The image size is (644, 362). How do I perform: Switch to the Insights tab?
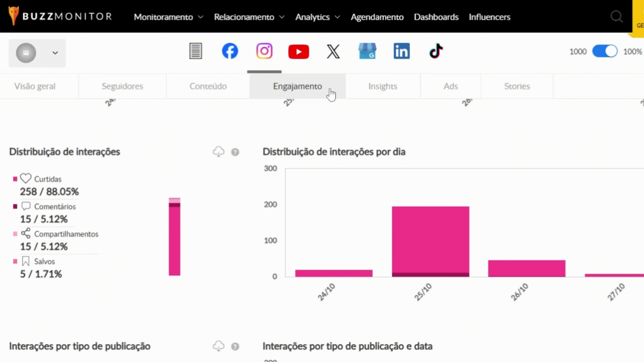coord(382,86)
